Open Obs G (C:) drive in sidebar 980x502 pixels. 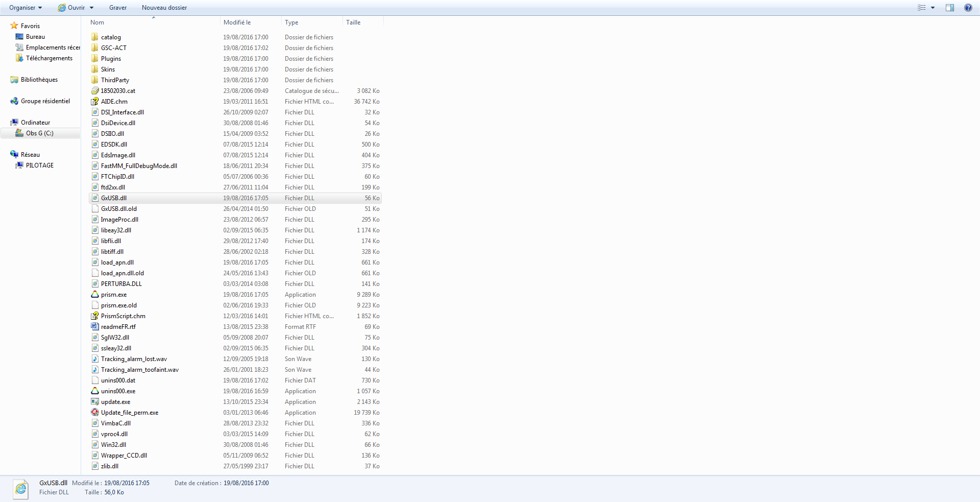tap(39, 133)
